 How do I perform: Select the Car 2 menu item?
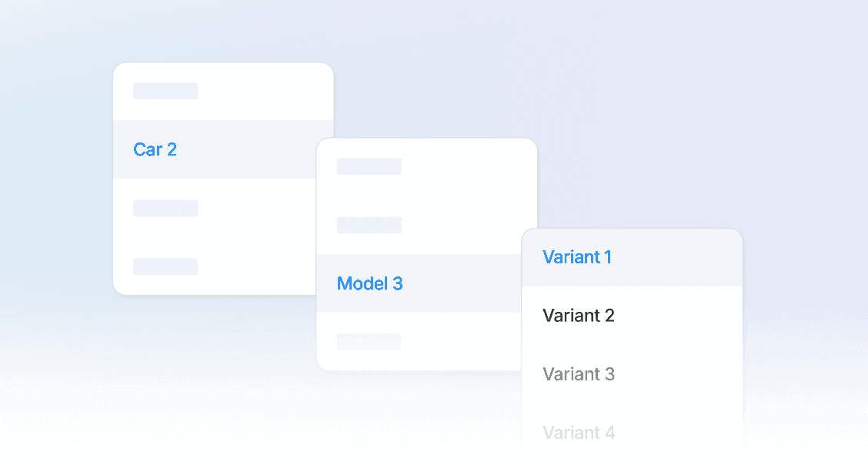pyautogui.click(x=155, y=149)
